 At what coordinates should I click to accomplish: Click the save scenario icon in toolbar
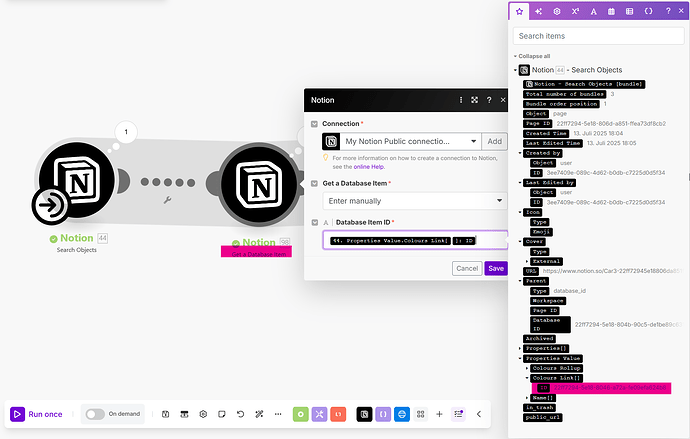tap(165, 414)
